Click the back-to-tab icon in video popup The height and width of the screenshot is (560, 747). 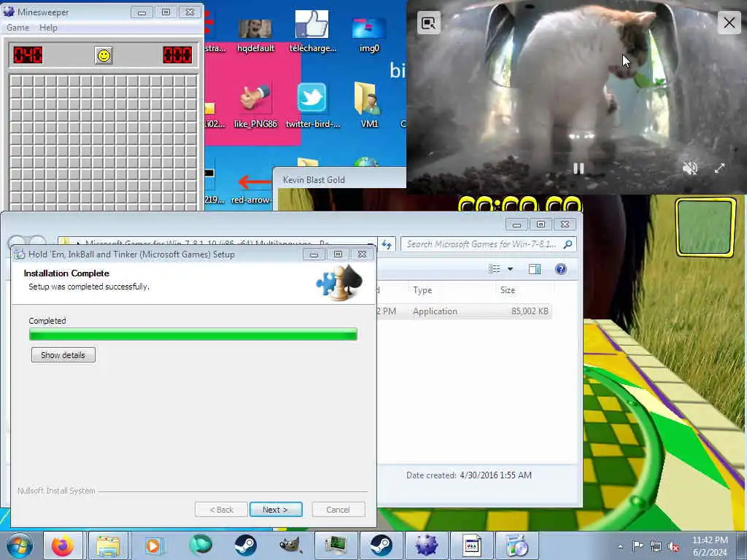429,23
